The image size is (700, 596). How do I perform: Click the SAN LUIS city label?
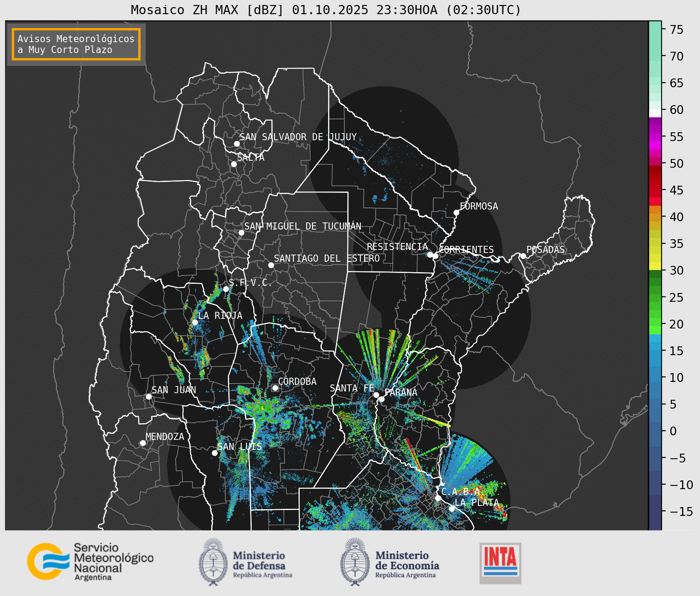click(240, 447)
